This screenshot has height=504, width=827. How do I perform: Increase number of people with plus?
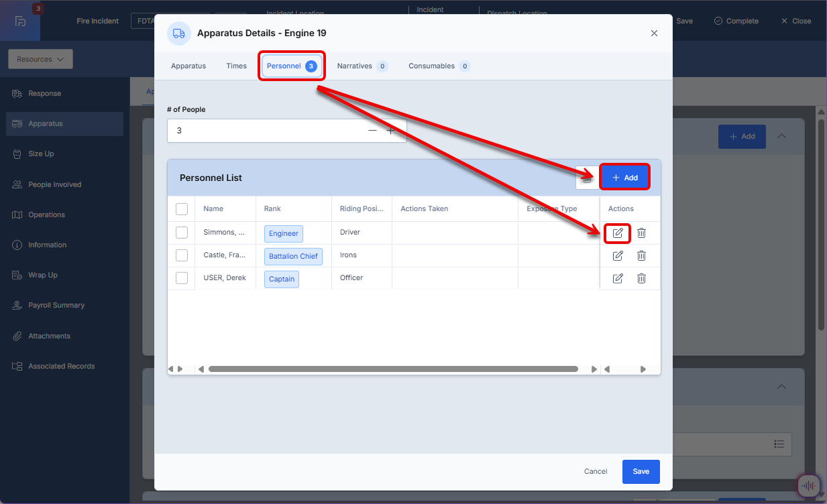click(x=390, y=131)
